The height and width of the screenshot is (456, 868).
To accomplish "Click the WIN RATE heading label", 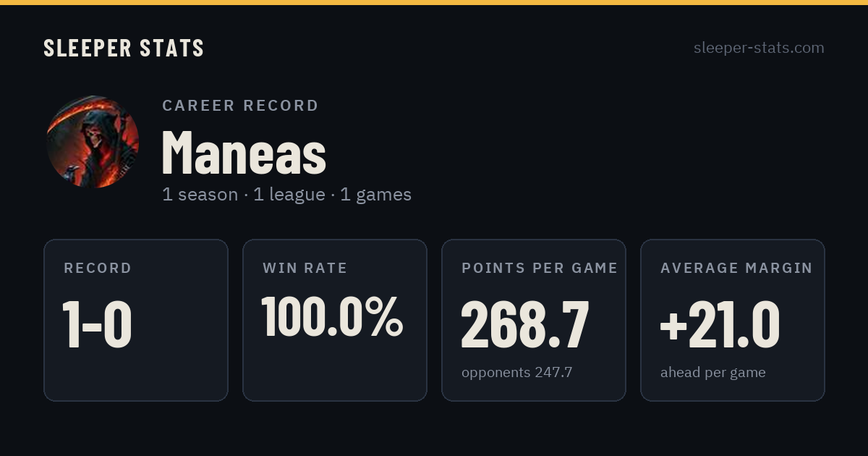I will click(x=305, y=269).
